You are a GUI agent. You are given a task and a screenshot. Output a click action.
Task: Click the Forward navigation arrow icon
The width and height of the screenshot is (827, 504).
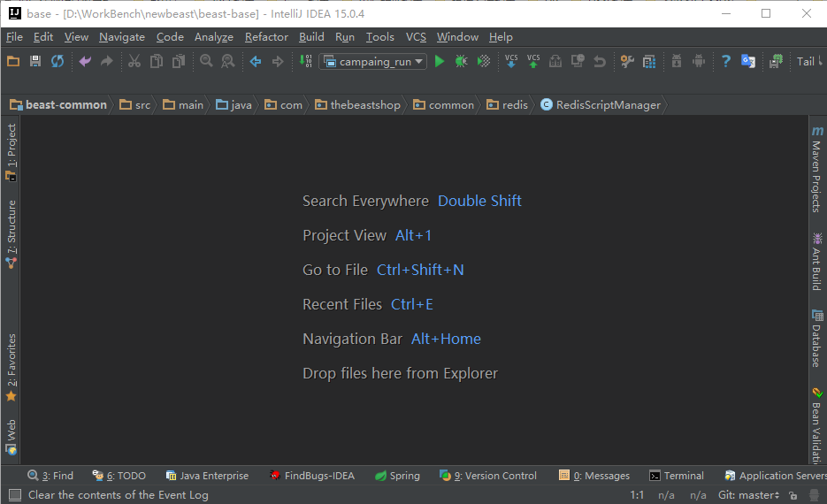[278, 62]
